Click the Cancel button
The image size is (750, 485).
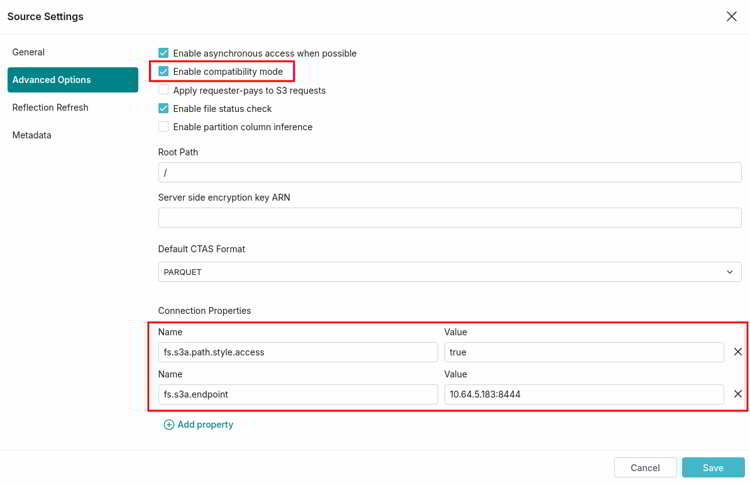[x=645, y=467]
